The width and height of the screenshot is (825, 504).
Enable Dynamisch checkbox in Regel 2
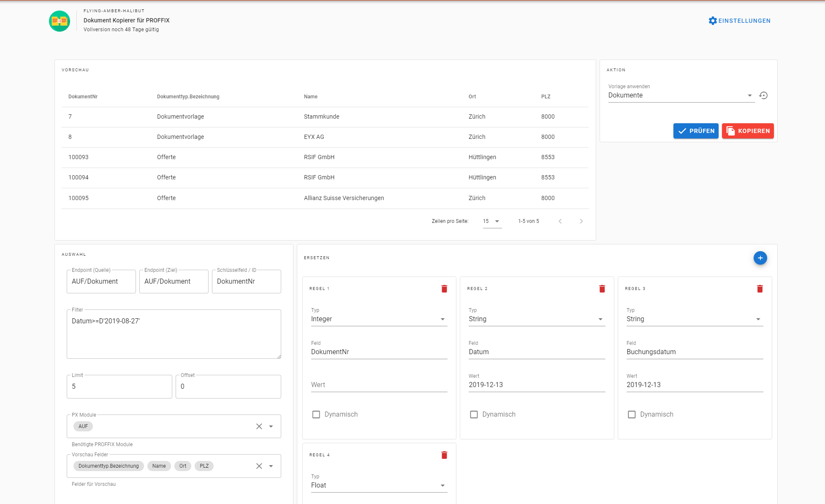pyautogui.click(x=474, y=415)
